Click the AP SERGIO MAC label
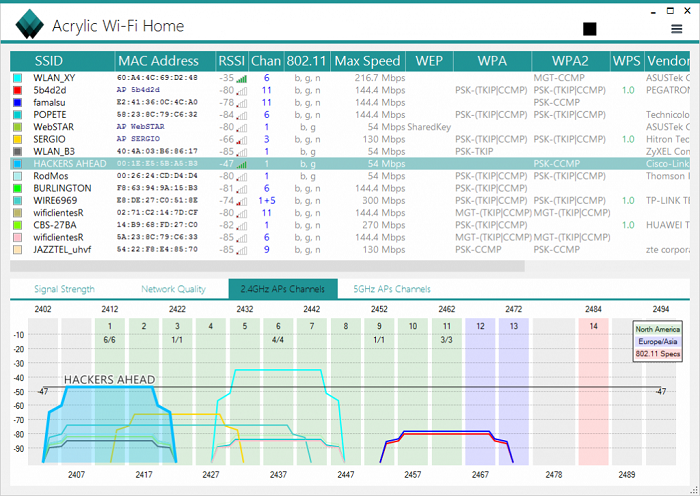700x496 pixels. 138,139
